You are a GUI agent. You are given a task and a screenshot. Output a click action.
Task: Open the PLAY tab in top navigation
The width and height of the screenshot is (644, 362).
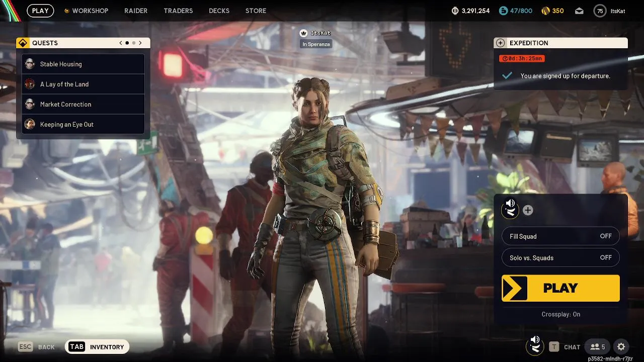(40, 11)
